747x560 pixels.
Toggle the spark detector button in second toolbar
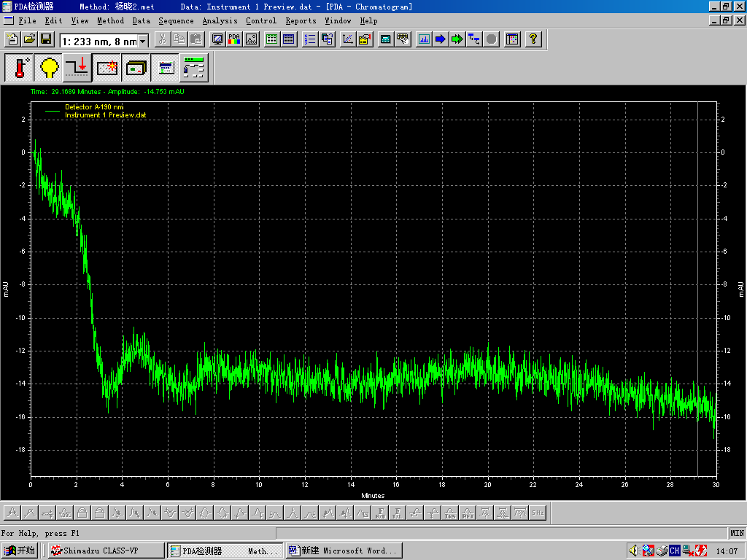[x=108, y=68]
